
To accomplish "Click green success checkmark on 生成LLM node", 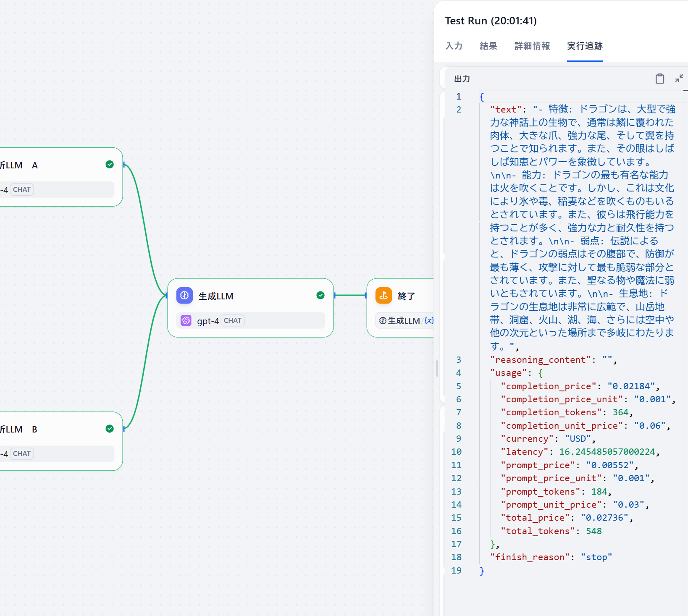I will pyautogui.click(x=320, y=296).
